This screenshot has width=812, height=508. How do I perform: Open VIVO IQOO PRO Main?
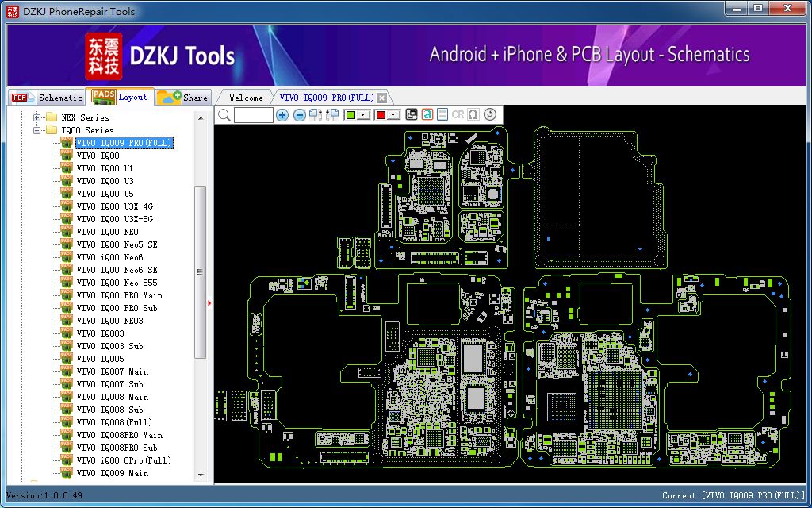[119, 295]
